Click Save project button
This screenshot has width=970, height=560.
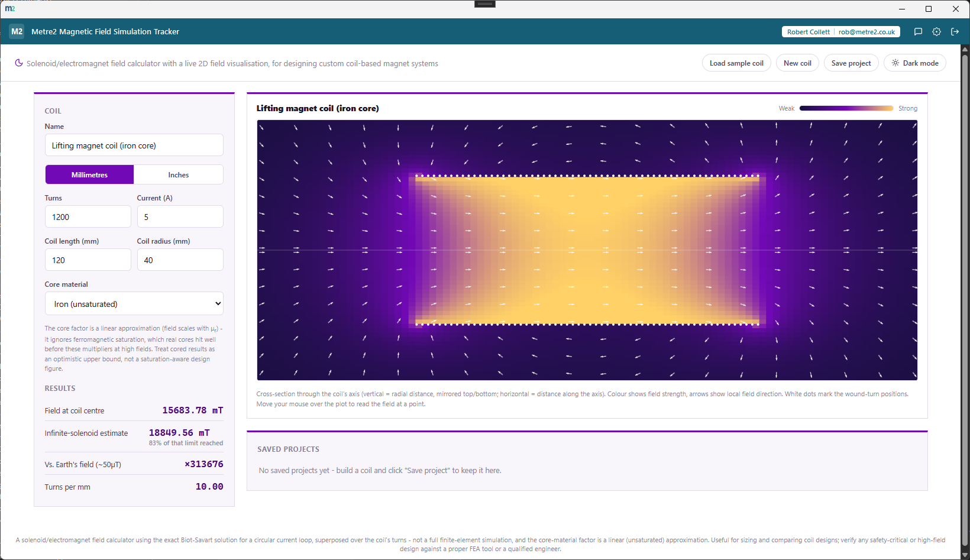click(x=851, y=63)
